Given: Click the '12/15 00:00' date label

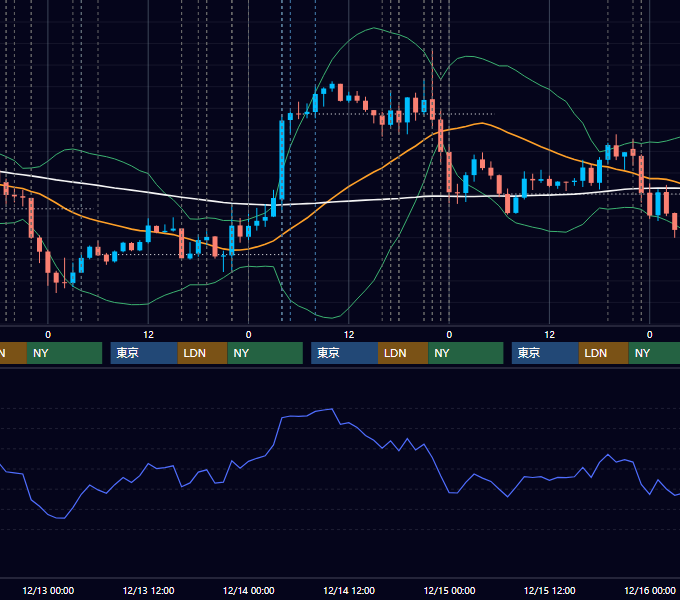Looking at the screenshot, I should (x=449, y=590).
